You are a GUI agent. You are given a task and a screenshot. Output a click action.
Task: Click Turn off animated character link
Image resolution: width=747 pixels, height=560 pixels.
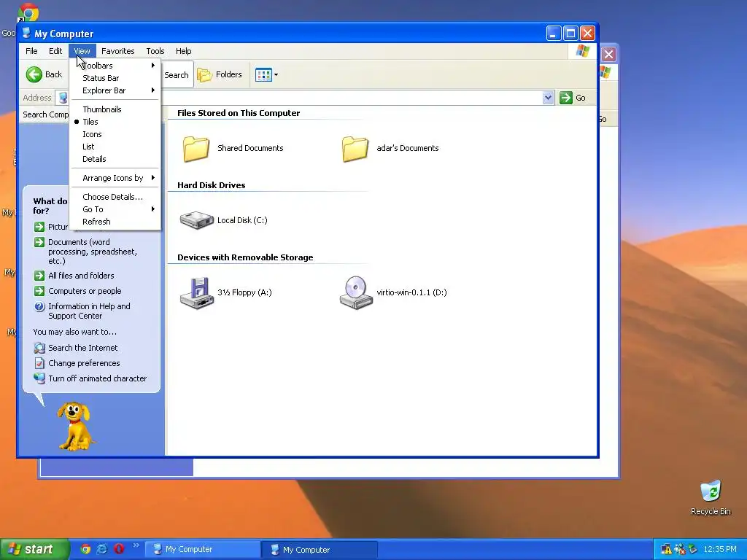98,378
